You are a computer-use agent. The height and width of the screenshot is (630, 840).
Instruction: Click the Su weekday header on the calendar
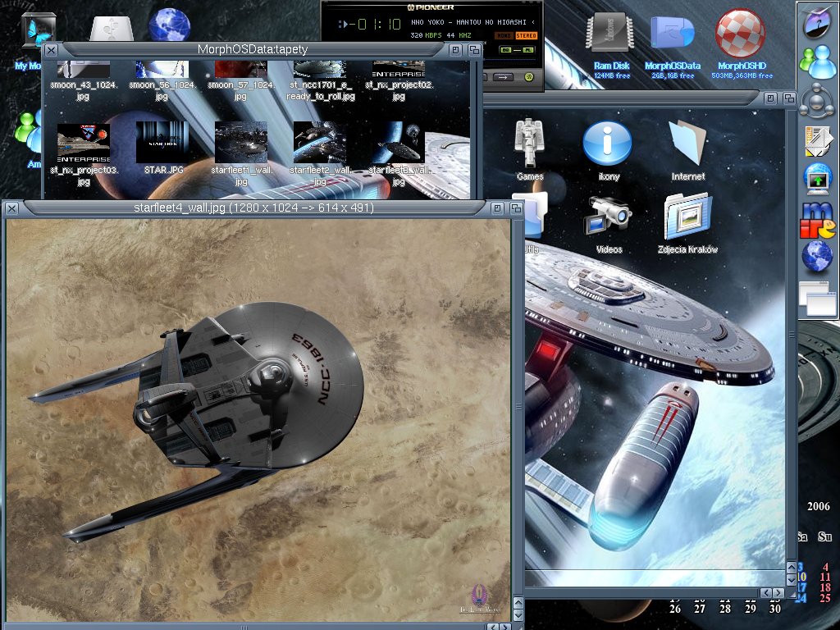click(x=824, y=536)
